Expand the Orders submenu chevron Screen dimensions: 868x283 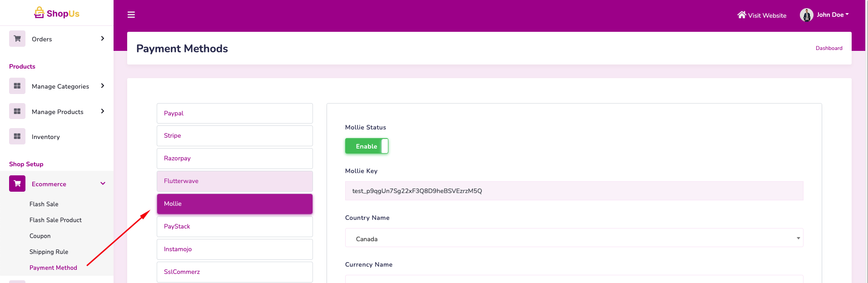103,39
